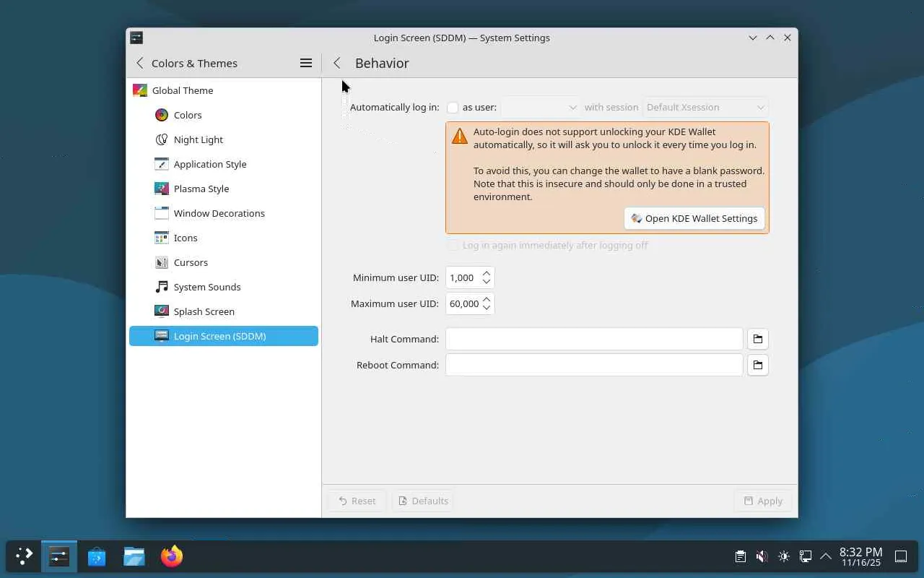Launch Firefox from the taskbar
The width and height of the screenshot is (924, 578).
[x=172, y=556]
